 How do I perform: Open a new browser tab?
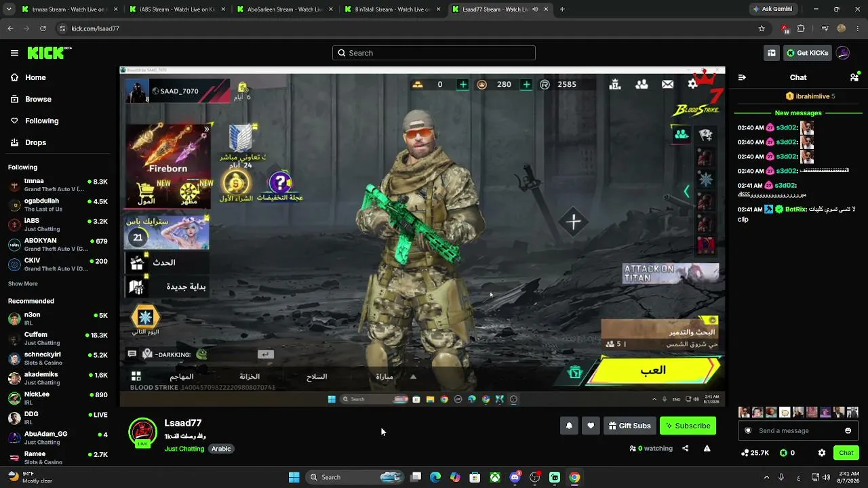pyautogui.click(x=562, y=9)
